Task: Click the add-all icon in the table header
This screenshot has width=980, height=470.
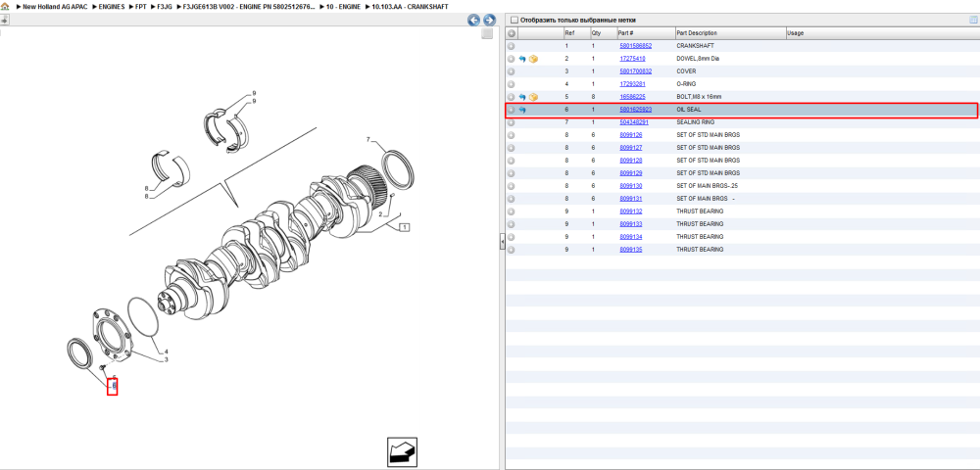Action: 512,33
